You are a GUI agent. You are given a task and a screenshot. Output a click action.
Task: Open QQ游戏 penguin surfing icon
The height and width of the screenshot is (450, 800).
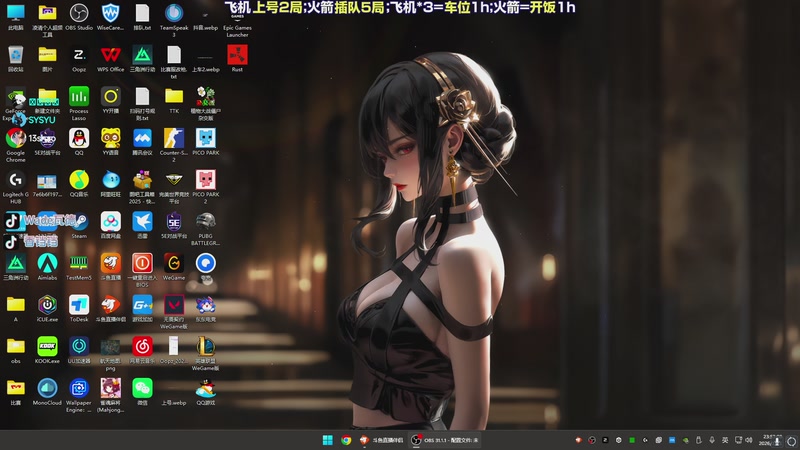click(x=206, y=389)
